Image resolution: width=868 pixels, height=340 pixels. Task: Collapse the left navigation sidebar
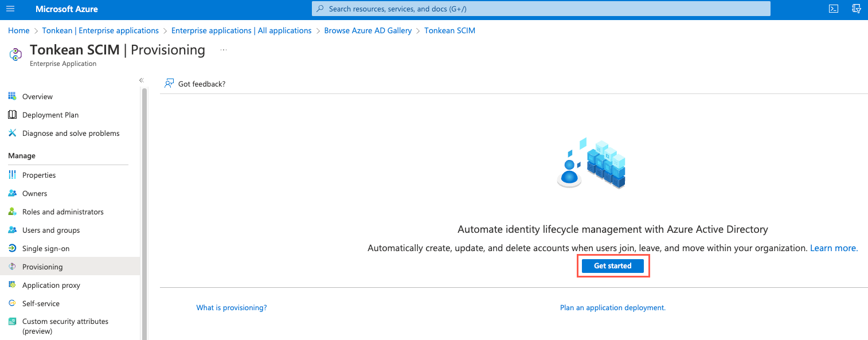click(x=141, y=80)
